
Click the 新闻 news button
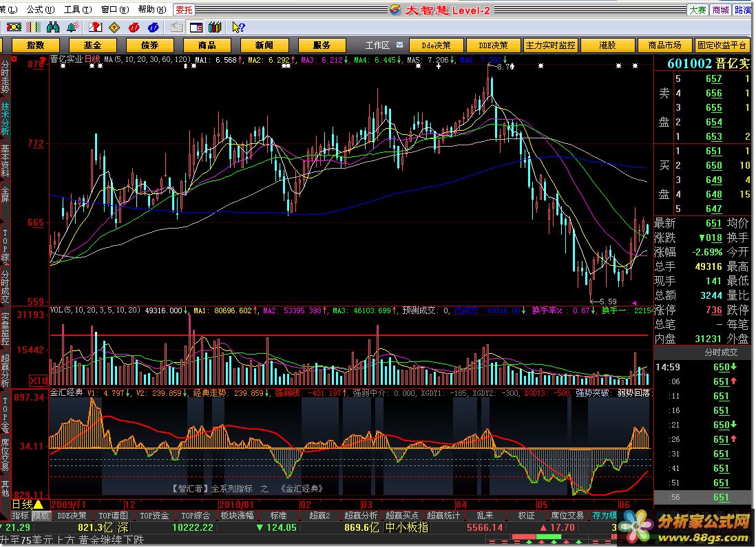coord(264,45)
